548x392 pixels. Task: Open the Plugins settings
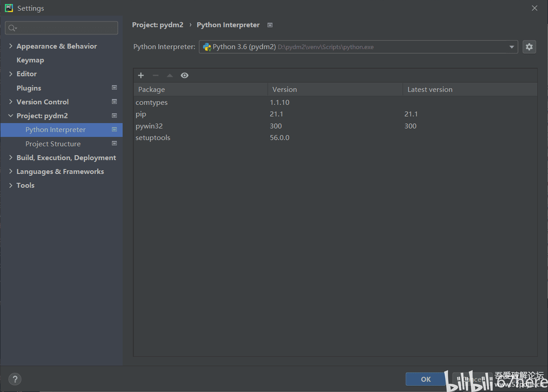29,88
